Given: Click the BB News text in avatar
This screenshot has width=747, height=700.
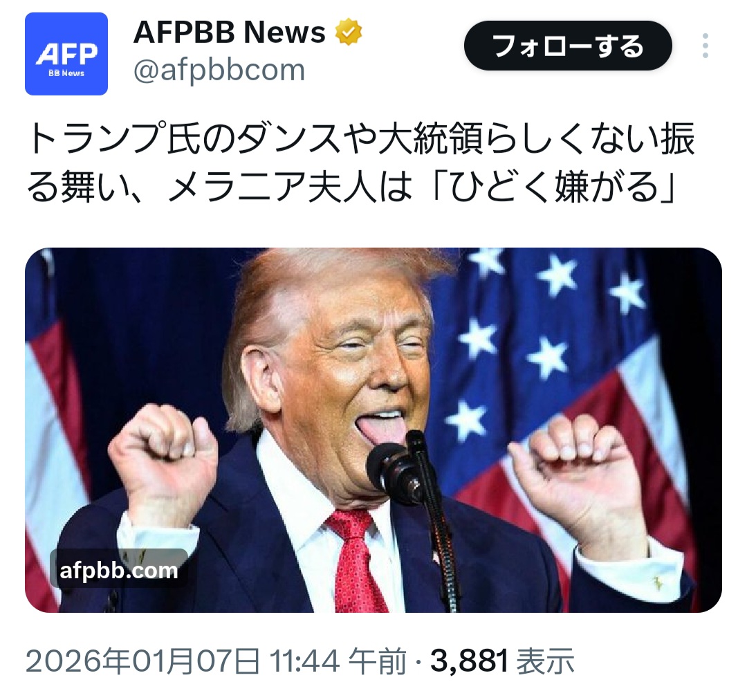Looking at the screenshot, I should coord(66,73).
